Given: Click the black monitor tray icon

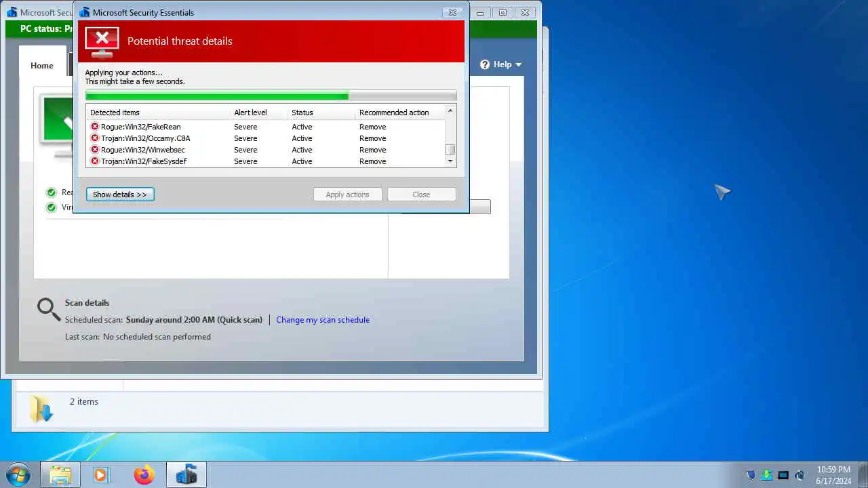Looking at the screenshot, I should pyautogui.click(x=783, y=475).
